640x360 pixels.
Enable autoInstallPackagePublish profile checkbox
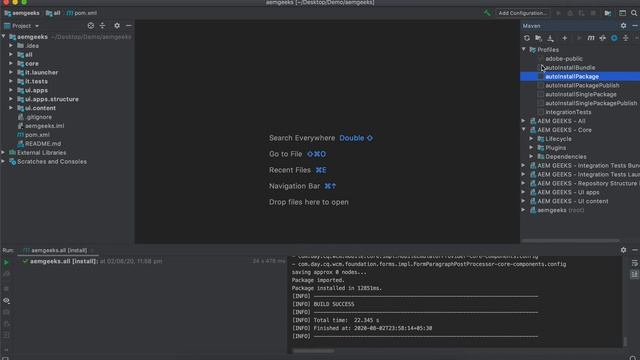click(540, 86)
